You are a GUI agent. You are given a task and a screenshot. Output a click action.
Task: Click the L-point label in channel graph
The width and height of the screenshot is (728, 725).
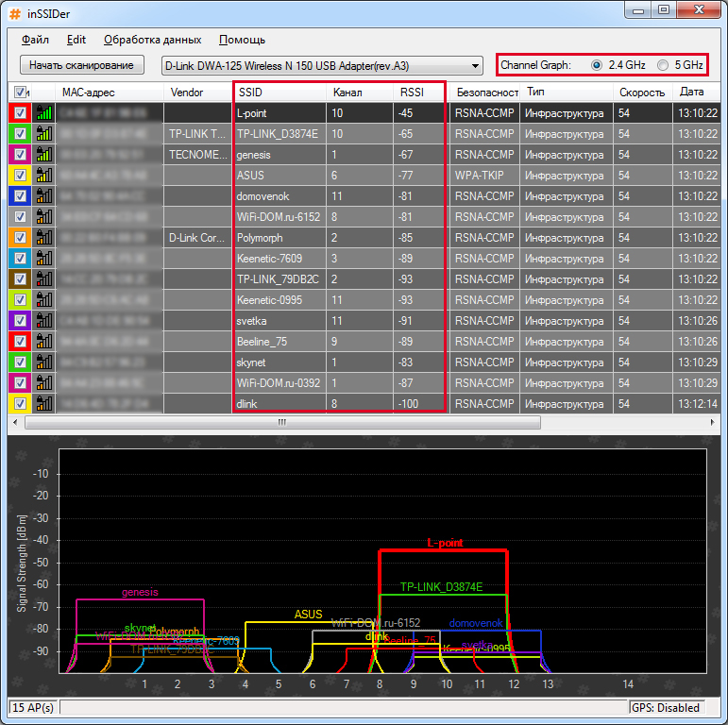(x=445, y=543)
